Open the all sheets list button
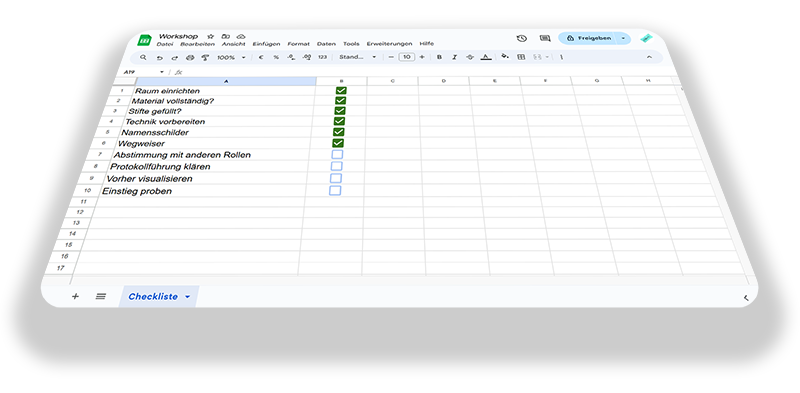Screen dimensions: 800x393 101,296
